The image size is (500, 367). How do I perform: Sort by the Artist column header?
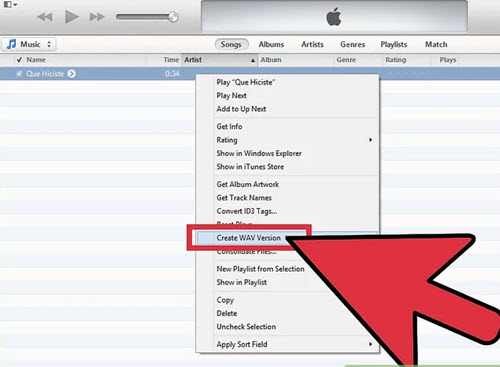tap(219, 60)
